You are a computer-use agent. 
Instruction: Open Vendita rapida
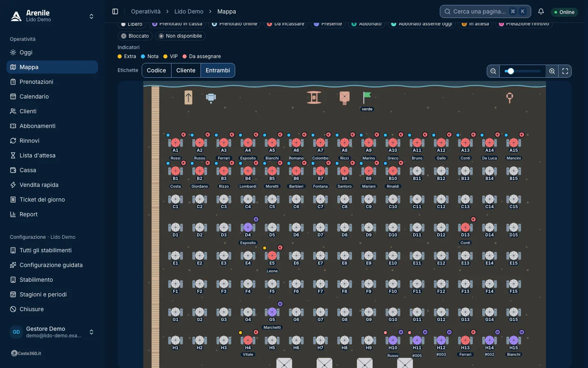point(52,185)
